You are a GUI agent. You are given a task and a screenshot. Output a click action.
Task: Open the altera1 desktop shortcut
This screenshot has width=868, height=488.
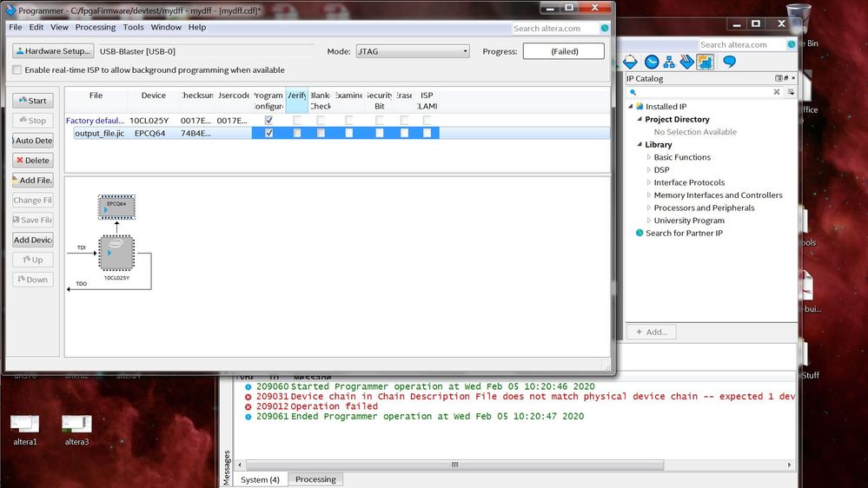tap(24, 424)
